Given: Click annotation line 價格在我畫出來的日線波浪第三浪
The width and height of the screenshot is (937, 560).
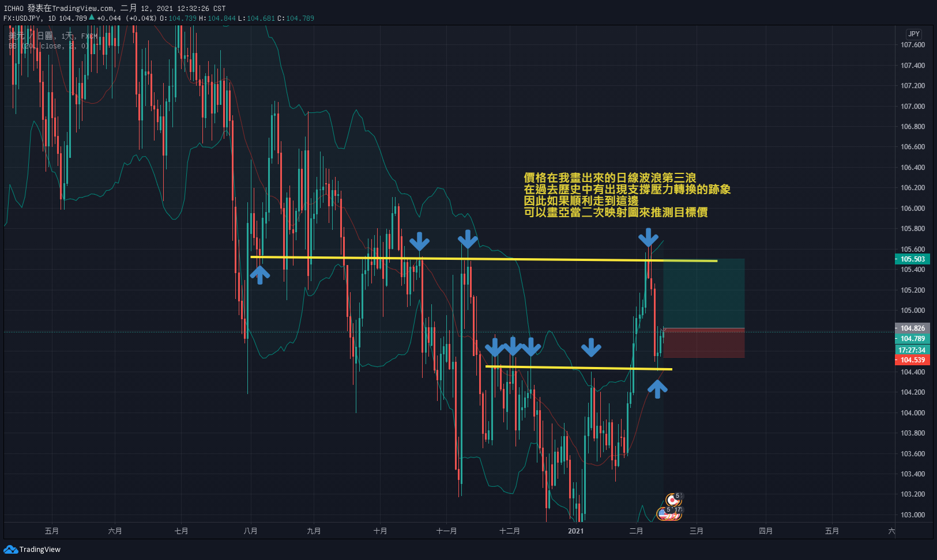Looking at the screenshot, I should click(x=609, y=178).
